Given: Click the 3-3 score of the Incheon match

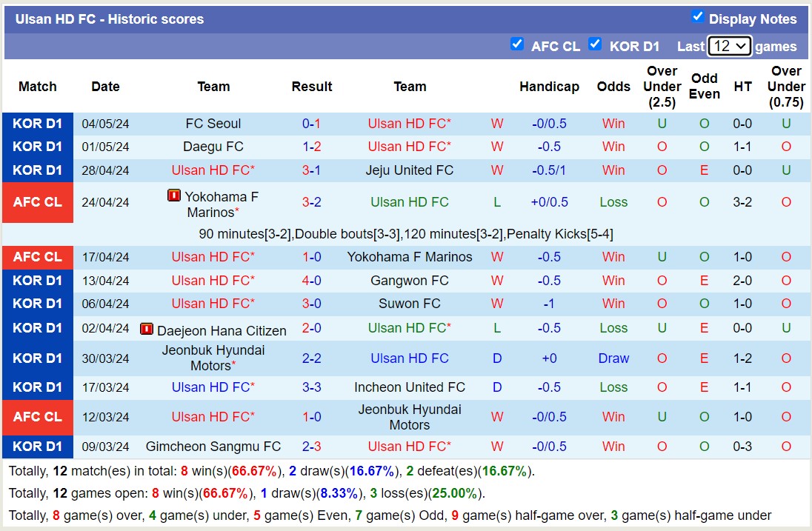Looking at the screenshot, I should [311, 387].
